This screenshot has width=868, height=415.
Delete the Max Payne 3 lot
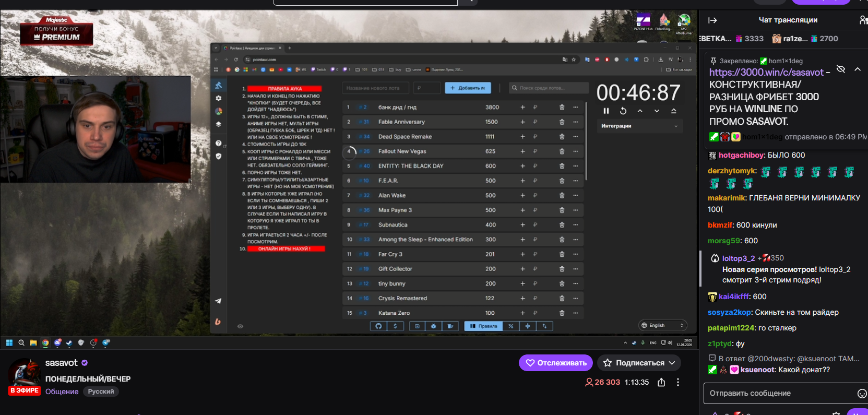[x=562, y=210]
